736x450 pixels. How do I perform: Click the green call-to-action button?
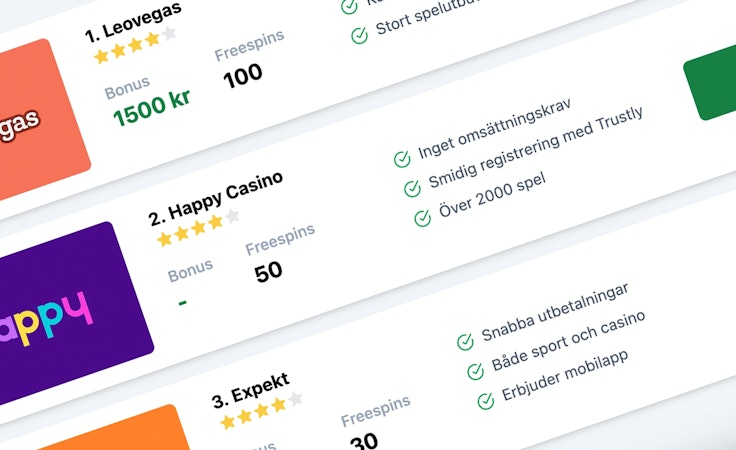(711, 83)
